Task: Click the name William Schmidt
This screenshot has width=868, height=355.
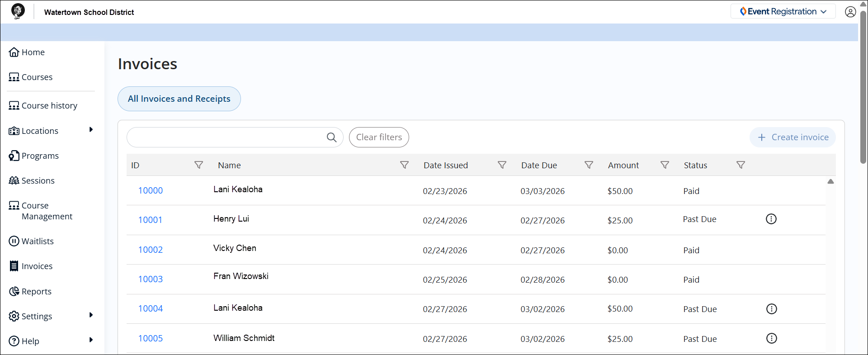Action: (x=244, y=338)
